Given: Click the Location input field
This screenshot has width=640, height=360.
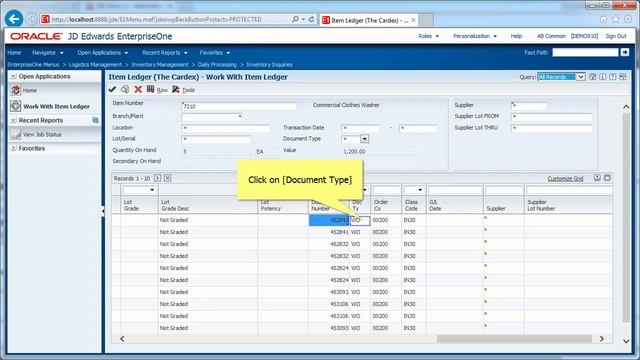Looking at the screenshot, I should pos(226,128).
